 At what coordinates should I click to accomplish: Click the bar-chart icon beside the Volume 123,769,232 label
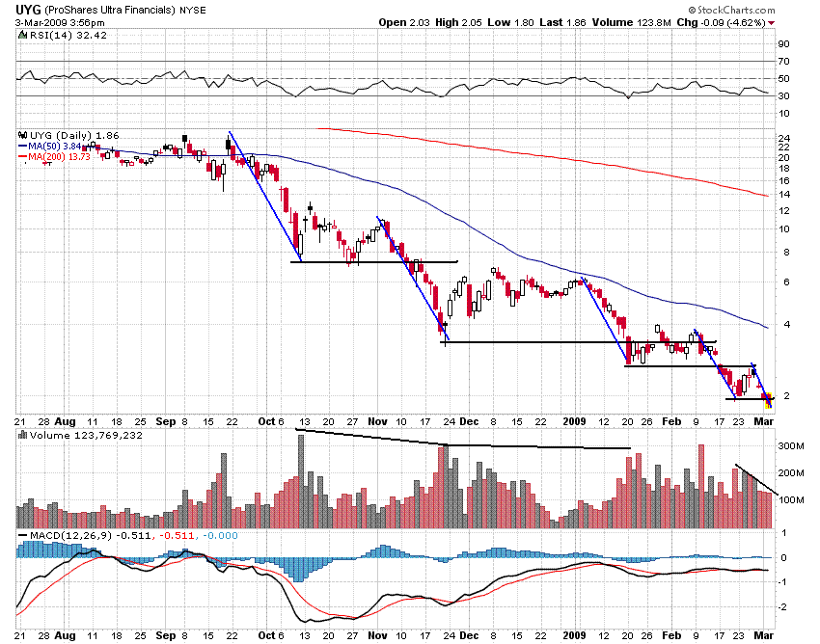click(22, 435)
